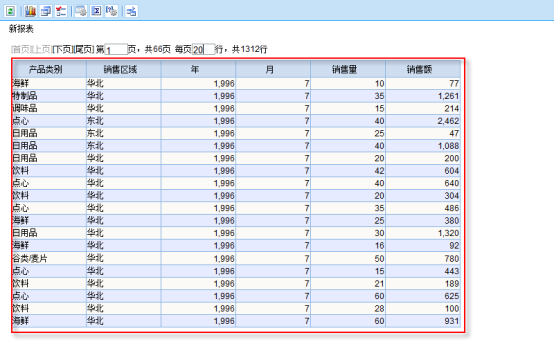Click 点心 cell in the 625 row
Screen dimensions: 554x360
[49, 296]
